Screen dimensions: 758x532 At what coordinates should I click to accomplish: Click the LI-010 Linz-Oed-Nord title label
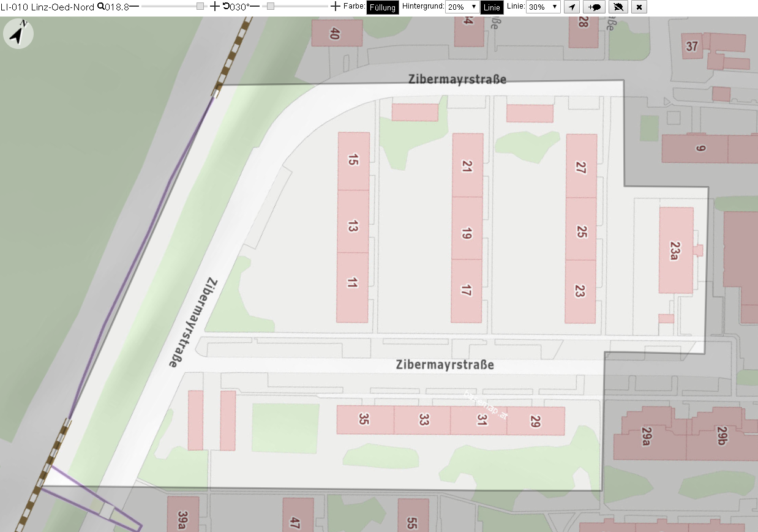click(x=47, y=7)
